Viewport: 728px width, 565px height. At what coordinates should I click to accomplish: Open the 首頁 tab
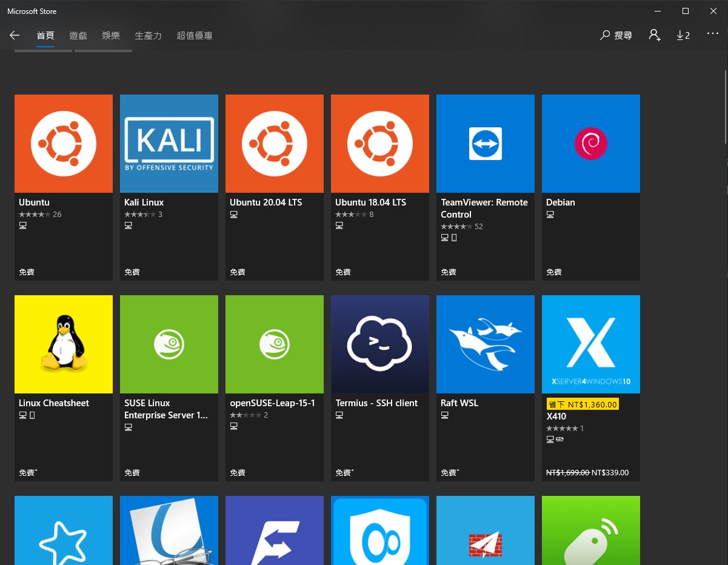point(45,36)
